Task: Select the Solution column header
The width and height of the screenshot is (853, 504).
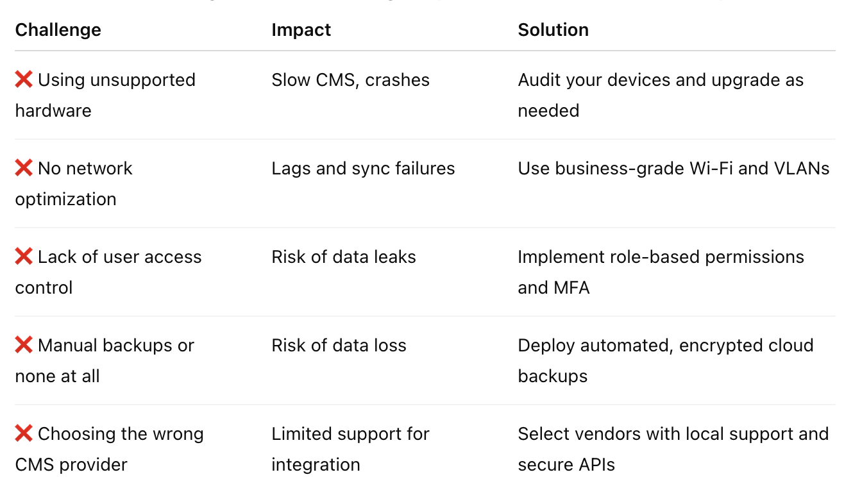Action: [553, 30]
